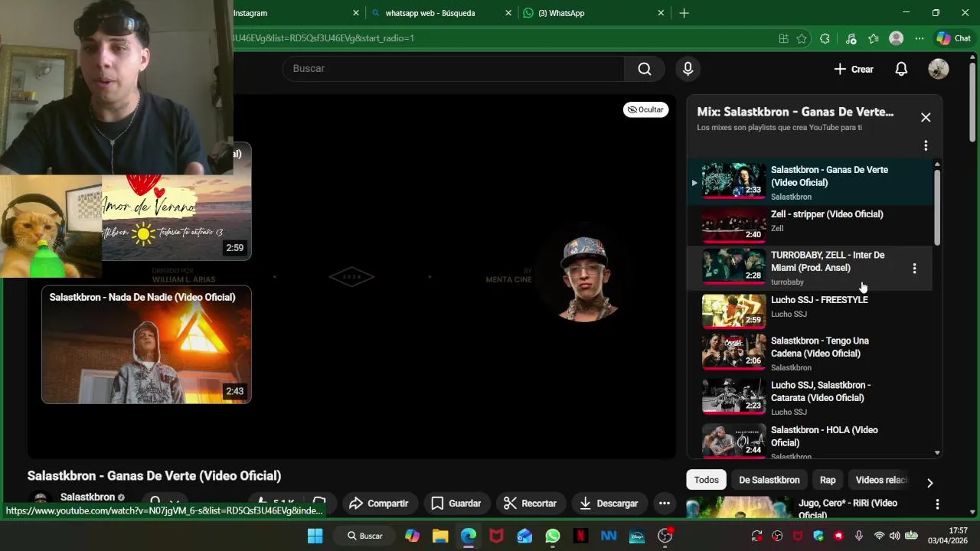Open Nada De Nadie end-screen video card
Screen dimensions: 980x551
146,344
